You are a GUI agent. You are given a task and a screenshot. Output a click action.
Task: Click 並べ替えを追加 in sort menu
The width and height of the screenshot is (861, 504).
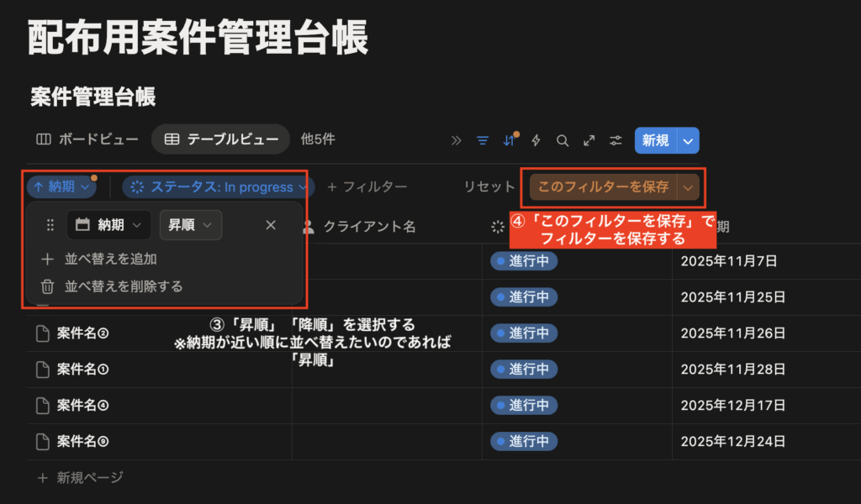110,259
